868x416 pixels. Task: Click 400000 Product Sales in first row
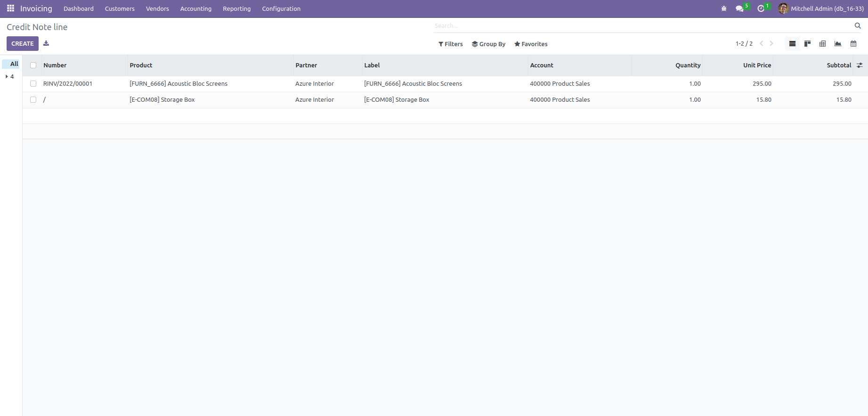tap(560, 84)
